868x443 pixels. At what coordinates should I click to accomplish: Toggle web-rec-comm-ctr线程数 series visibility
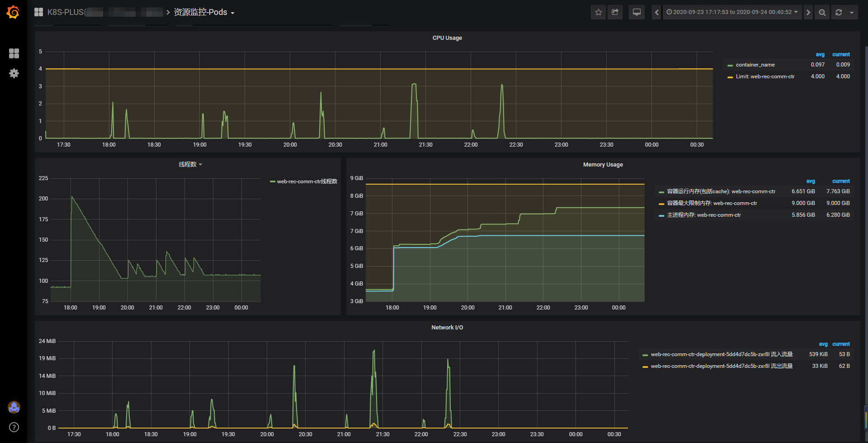click(307, 181)
